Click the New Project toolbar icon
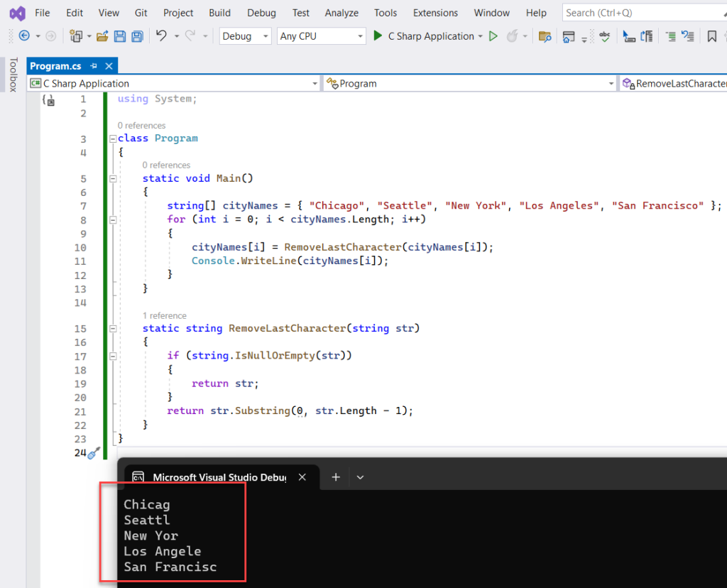727x588 pixels. [x=75, y=36]
